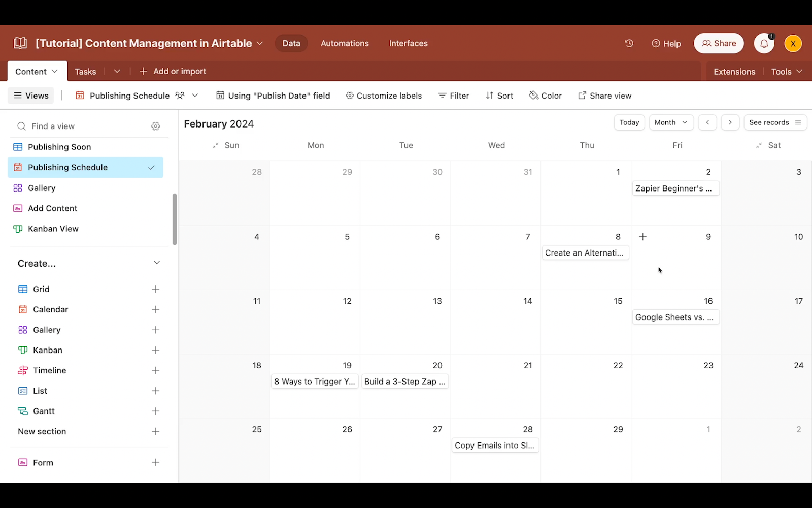The height and width of the screenshot is (508, 812).
Task: Open the Tools dropdown
Action: [x=787, y=72]
